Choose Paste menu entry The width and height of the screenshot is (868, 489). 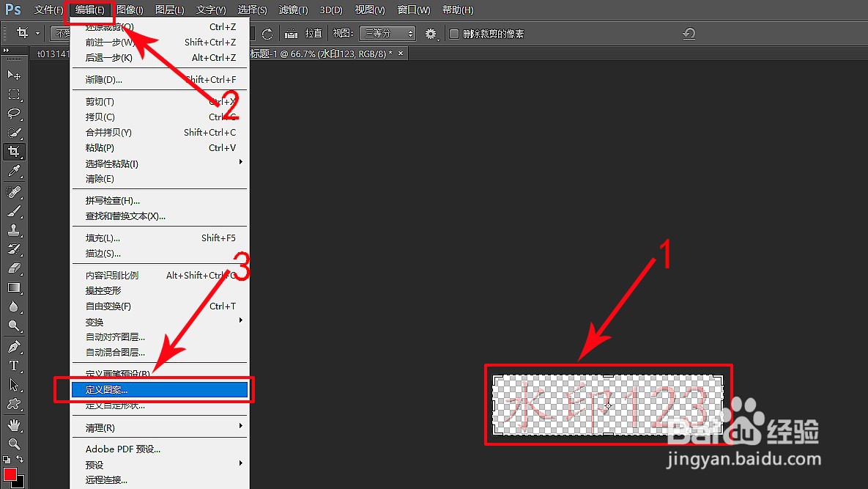(x=160, y=148)
